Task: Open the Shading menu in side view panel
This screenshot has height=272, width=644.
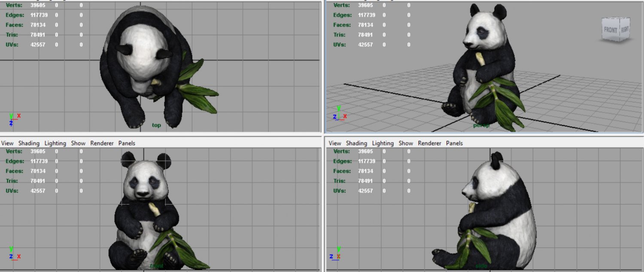Action: [356, 143]
